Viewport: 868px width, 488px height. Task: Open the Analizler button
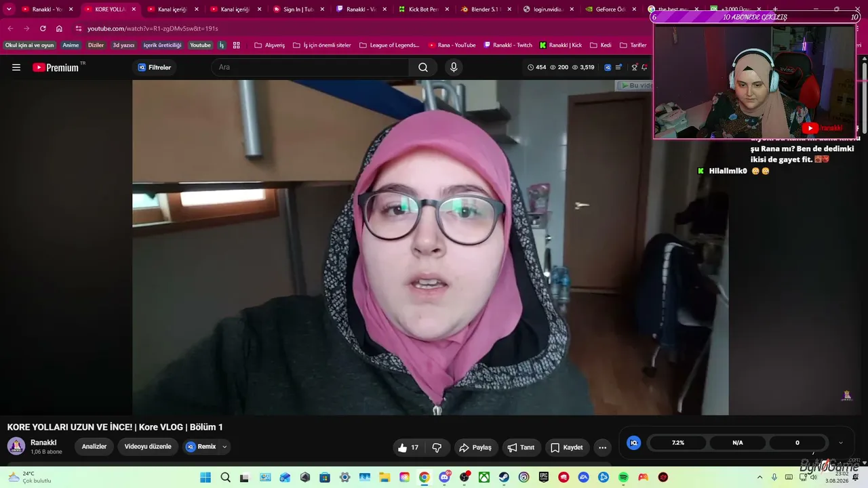click(x=94, y=447)
